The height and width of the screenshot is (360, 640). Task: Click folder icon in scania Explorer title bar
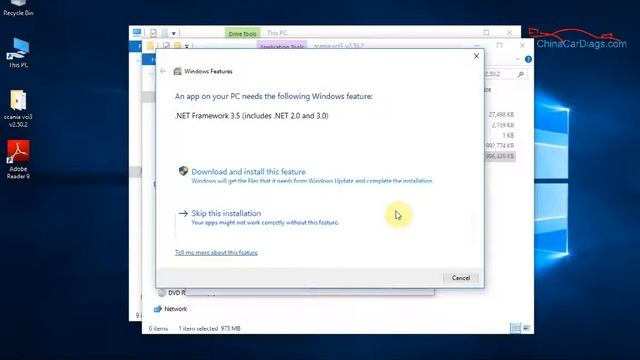click(150, 45)
